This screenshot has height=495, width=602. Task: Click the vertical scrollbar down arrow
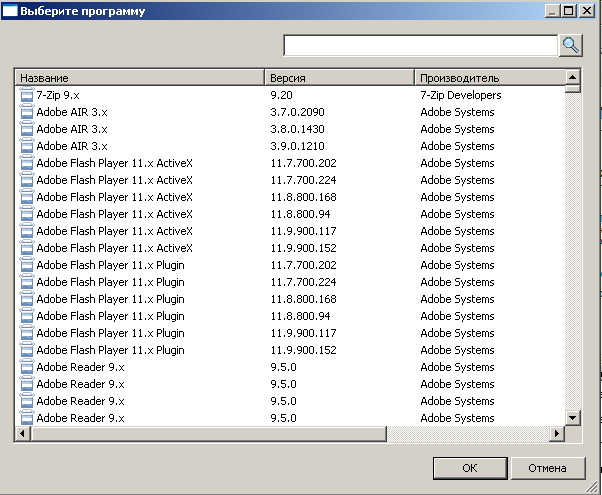572,417
